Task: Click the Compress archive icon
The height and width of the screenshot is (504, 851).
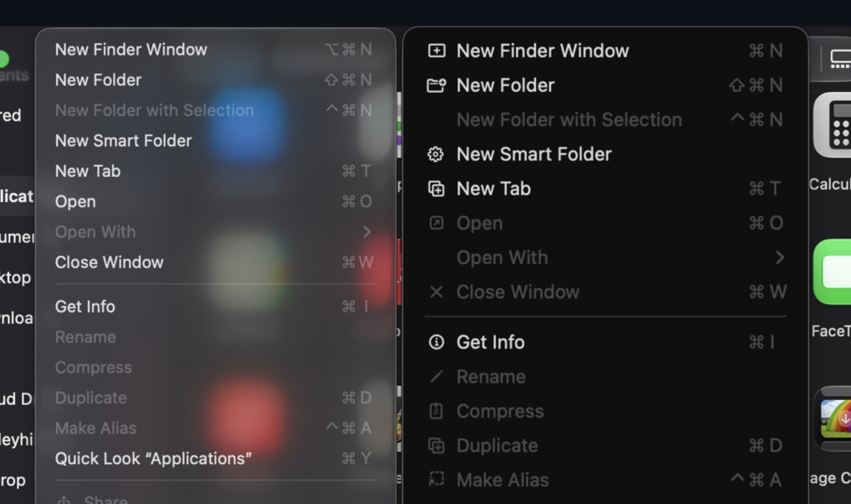Action: click(x=436, y=411)
